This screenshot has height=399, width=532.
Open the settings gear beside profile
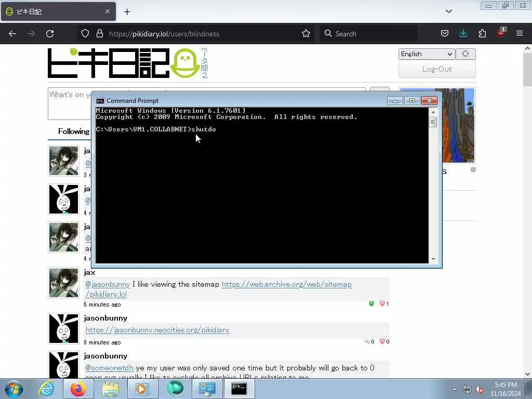point(473,169)
